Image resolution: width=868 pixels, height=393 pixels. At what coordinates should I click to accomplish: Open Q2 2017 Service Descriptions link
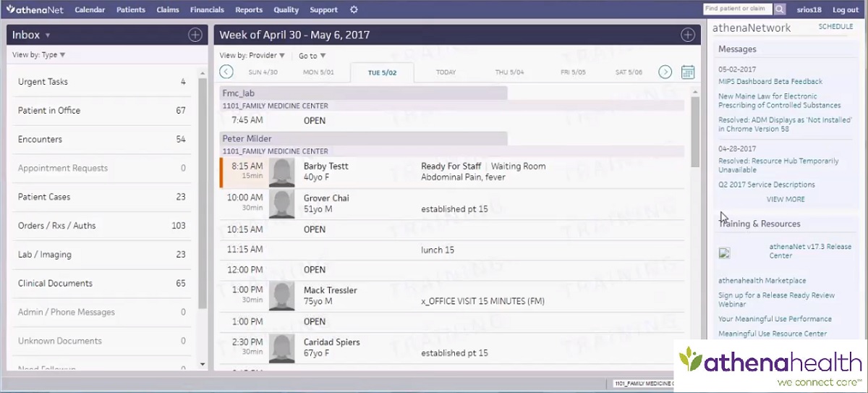click(x=767, y=185)
